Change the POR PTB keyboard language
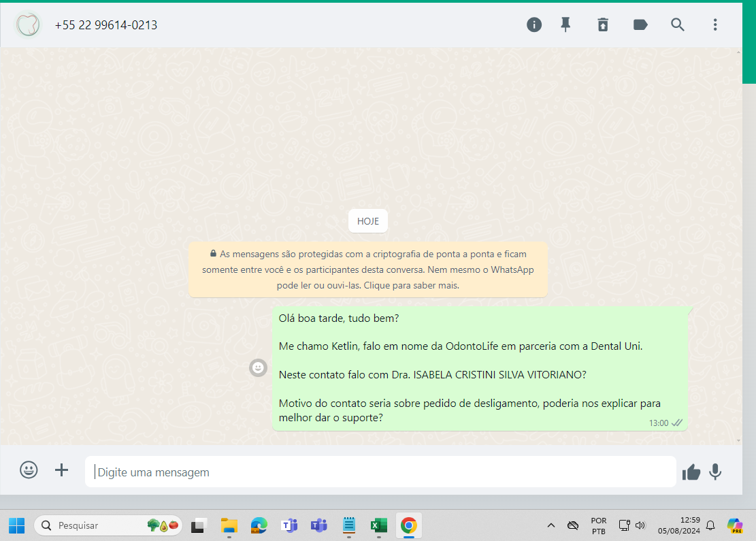The height and width of the screenshot is (541, 756). pos(599,525)
